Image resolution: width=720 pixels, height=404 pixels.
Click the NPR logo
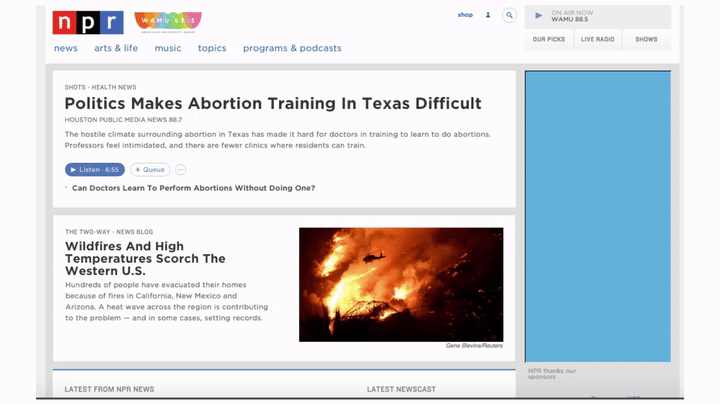[x=88, y=22]
